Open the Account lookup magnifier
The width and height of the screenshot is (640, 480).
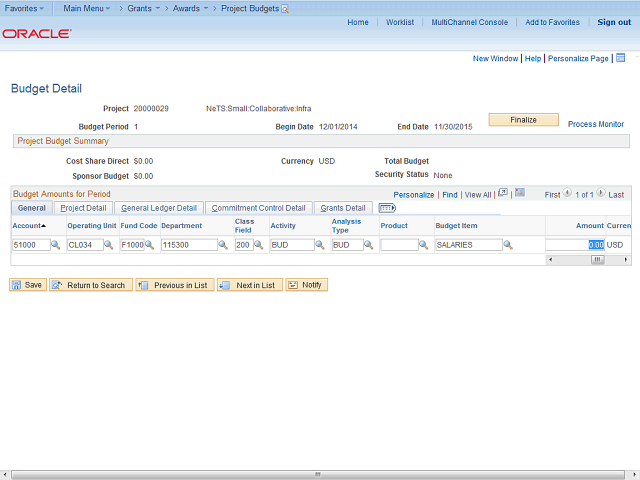tap(55, 245)
